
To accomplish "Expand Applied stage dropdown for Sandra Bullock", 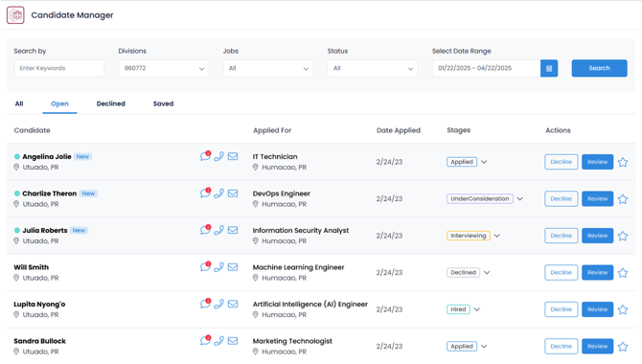I will pos(484,346).
